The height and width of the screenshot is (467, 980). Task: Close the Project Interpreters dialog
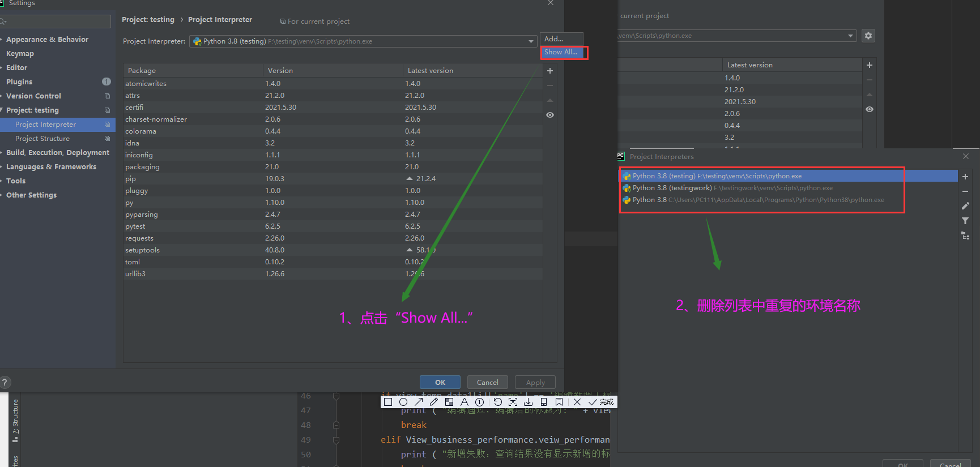(966, 156)
